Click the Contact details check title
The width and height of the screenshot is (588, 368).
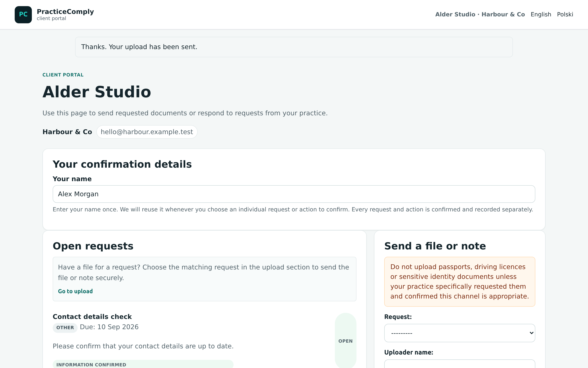point(92,317)
